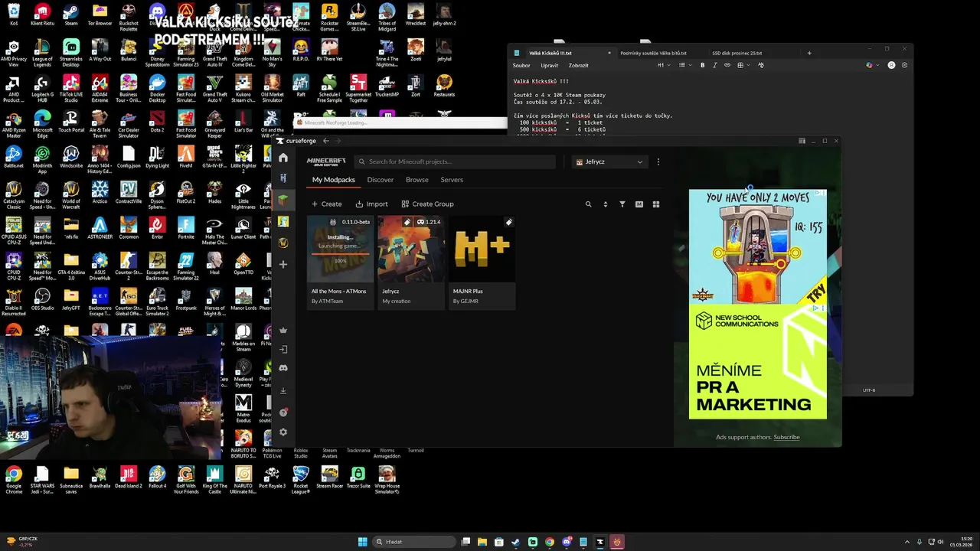Select the Minecraft grass block sidebar icon

283,200
